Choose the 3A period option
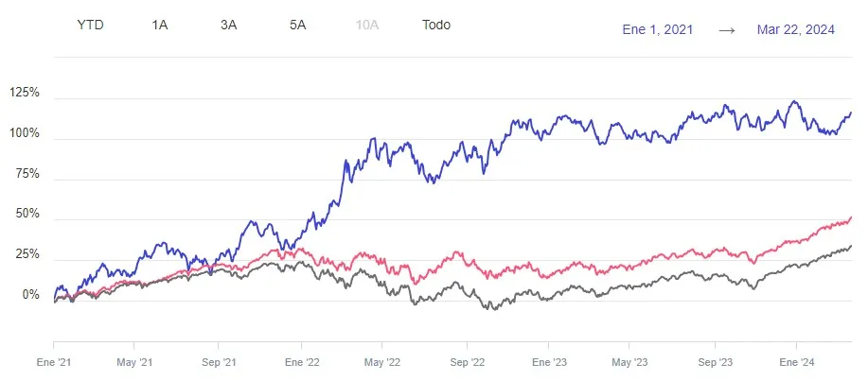 coord(228,26)
